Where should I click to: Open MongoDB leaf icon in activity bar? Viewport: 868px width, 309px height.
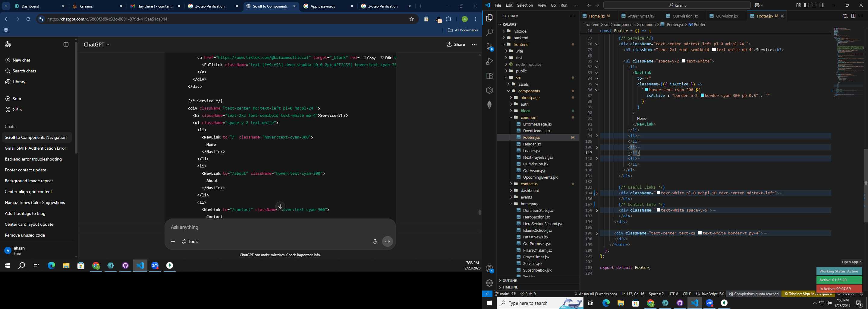click(489, 105)
